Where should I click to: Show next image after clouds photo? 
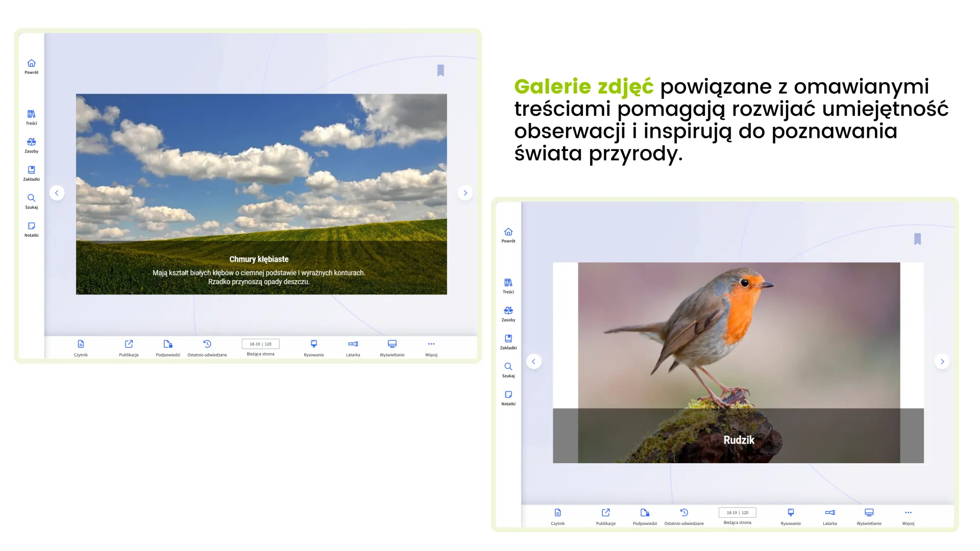(465, 193)
